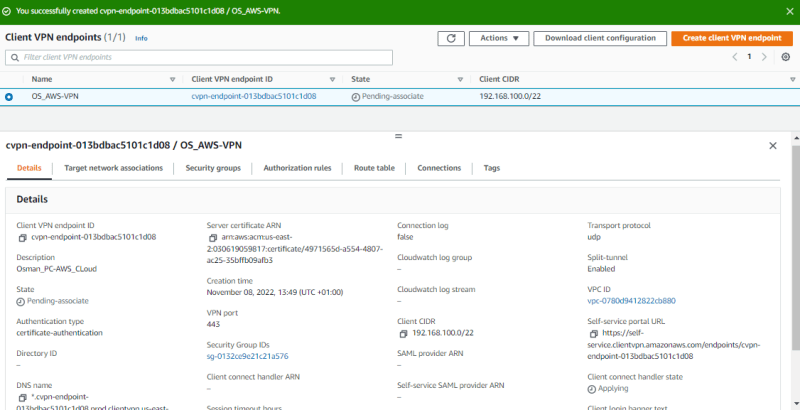
Task: Click VPN port value 443
Action: click(x=213, y=324)
